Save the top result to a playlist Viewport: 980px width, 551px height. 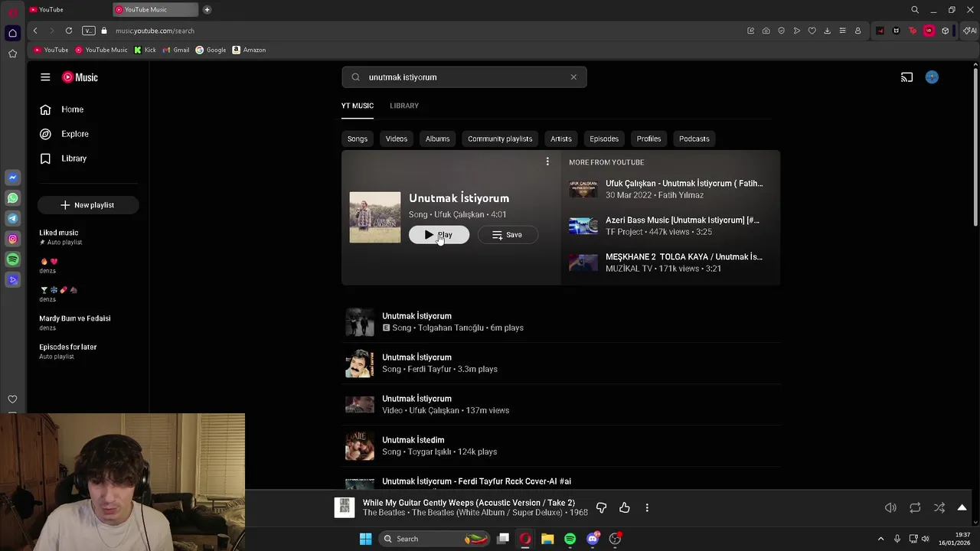pyautogui.click(x=508, y=235)
